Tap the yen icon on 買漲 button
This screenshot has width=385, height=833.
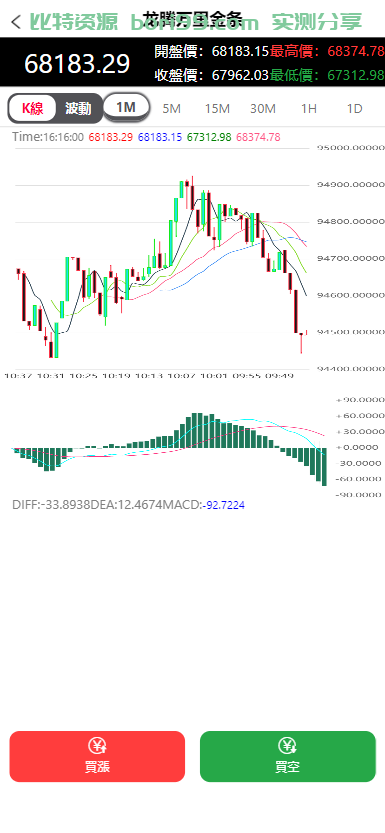click(x=97, y=746)
